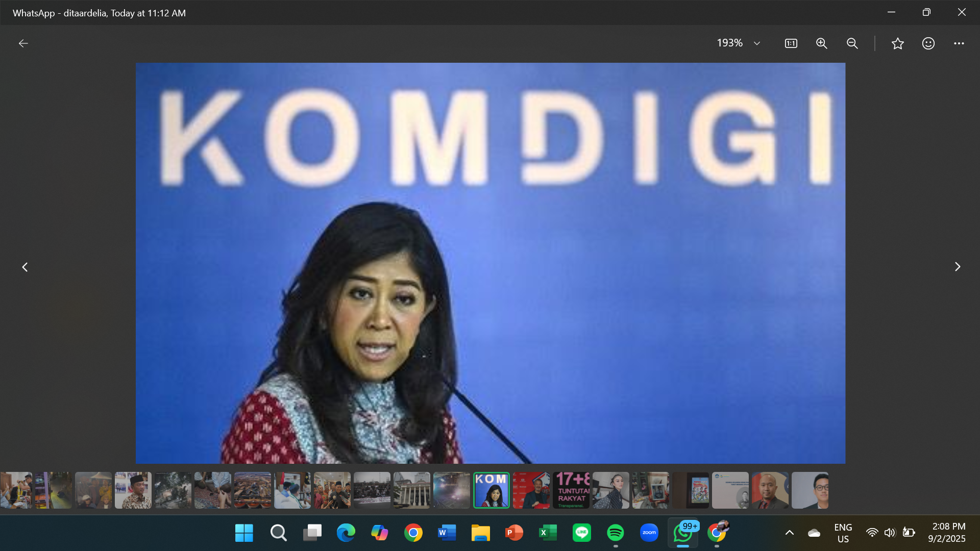Open the white courthouse building thumbnail
Screen dimensions: 980x551
point(412,490)
